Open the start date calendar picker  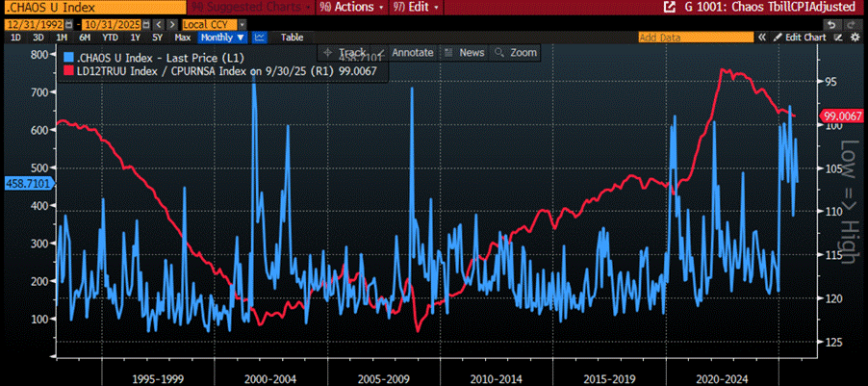point(68,25)
